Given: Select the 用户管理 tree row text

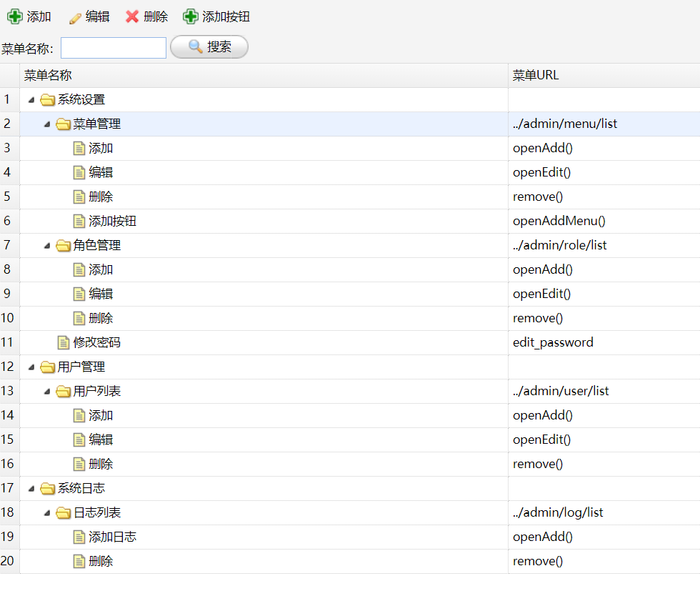Looking at the screenshot, I should coord(81,367).
